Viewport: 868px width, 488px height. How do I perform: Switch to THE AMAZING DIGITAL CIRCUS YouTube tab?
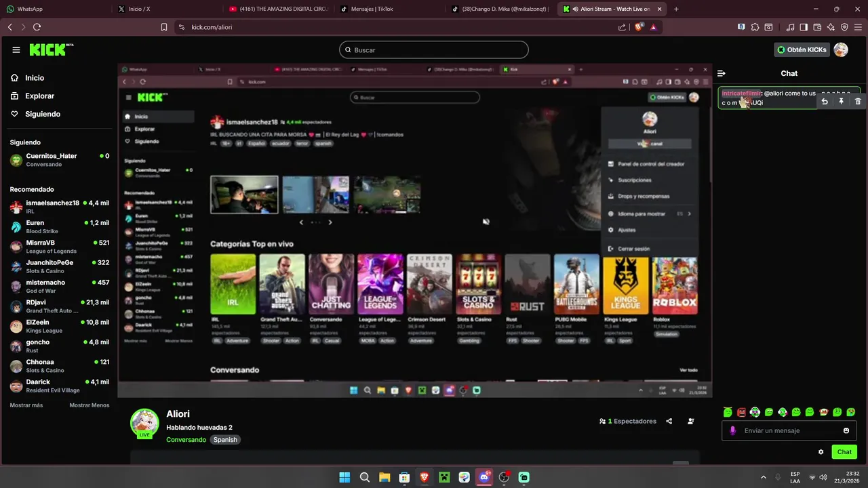pyautogui.click(x=278, y=9)
